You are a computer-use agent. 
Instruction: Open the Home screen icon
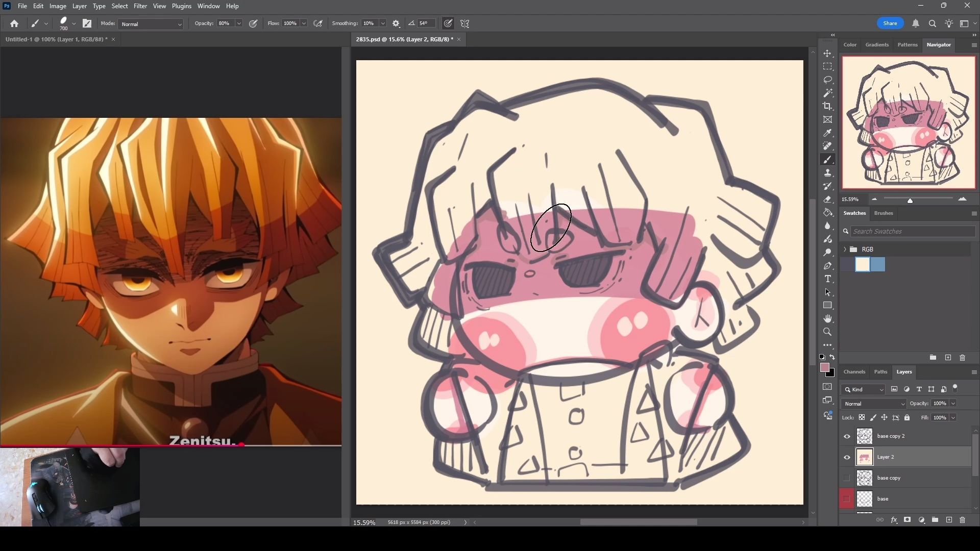14,23
